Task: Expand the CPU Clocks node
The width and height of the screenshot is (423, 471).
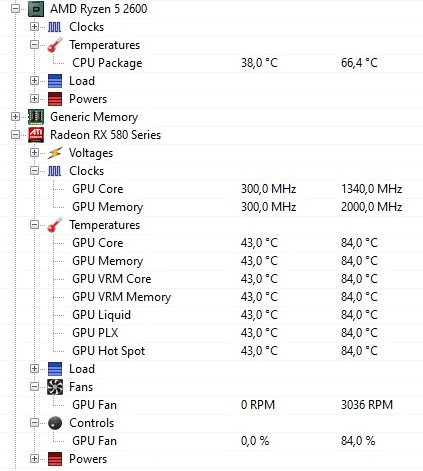Action: pyautogui.click(x=34, y=27)
